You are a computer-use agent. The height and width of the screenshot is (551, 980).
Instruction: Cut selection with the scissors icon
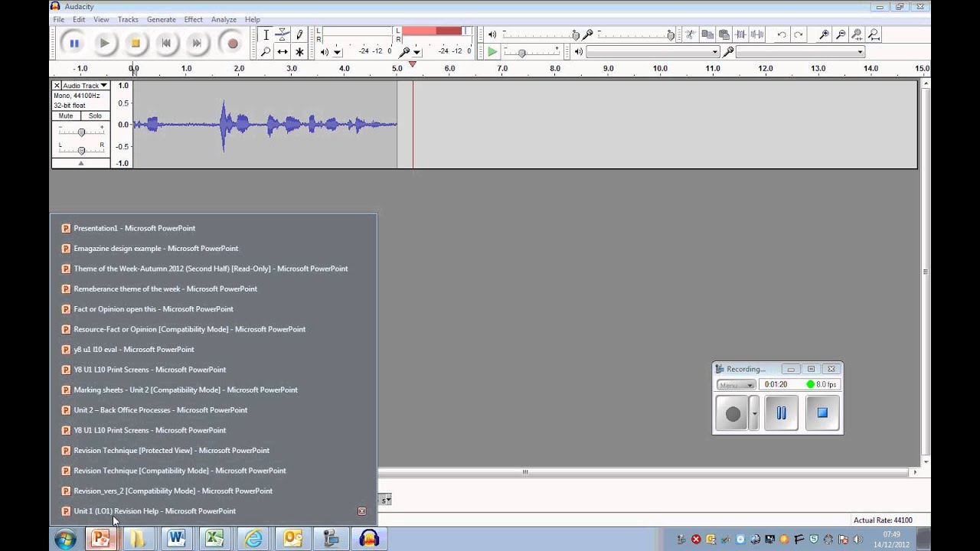[690, 34]
